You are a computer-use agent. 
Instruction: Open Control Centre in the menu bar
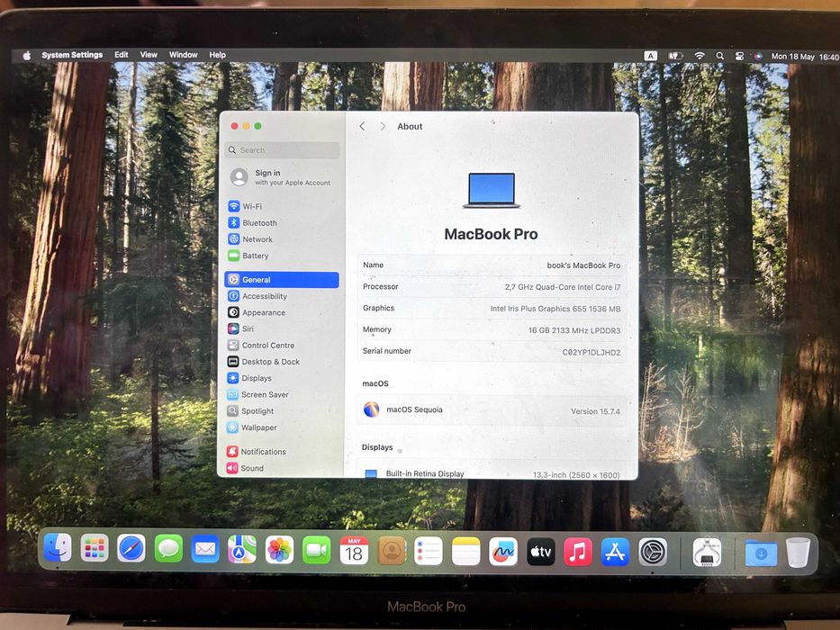point(739,56)
